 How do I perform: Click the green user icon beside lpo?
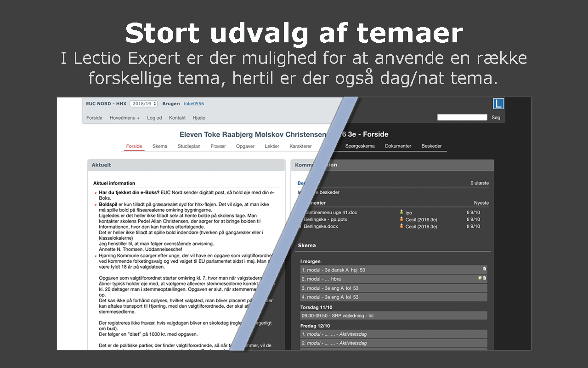[401, 213]
